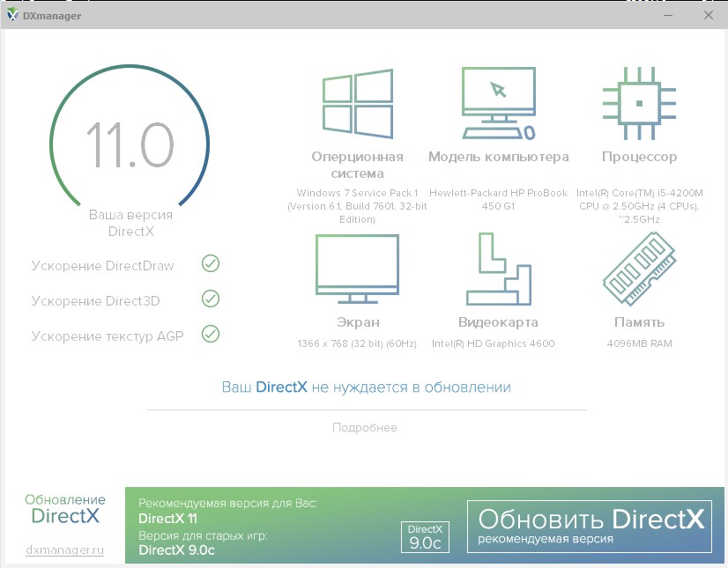Expand details via Подробнее
Image resolution: width=728 pixels, height=568 pixels.
[x=365, y=428]
